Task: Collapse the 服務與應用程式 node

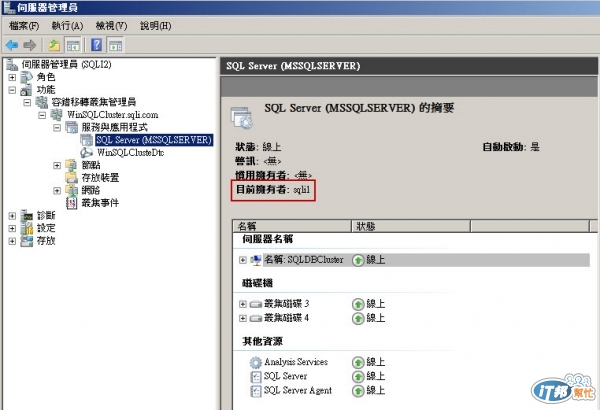Action: click(x=57, y=127)
